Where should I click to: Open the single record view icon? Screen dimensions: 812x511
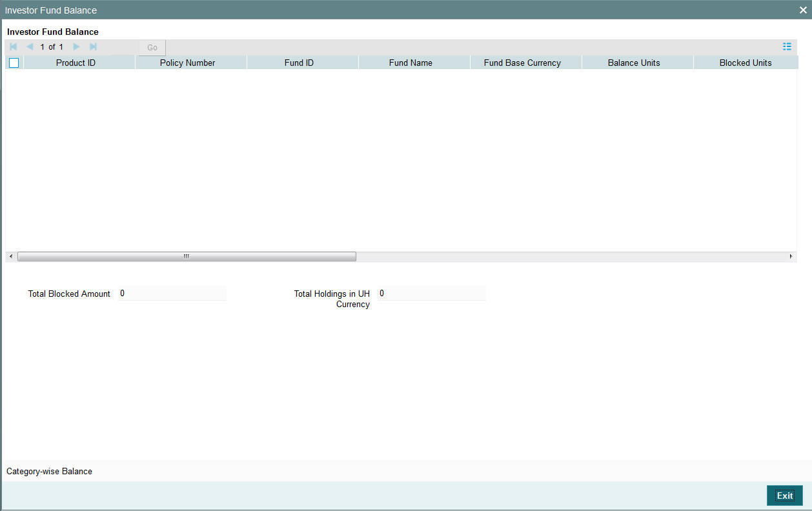pos(787,46)
